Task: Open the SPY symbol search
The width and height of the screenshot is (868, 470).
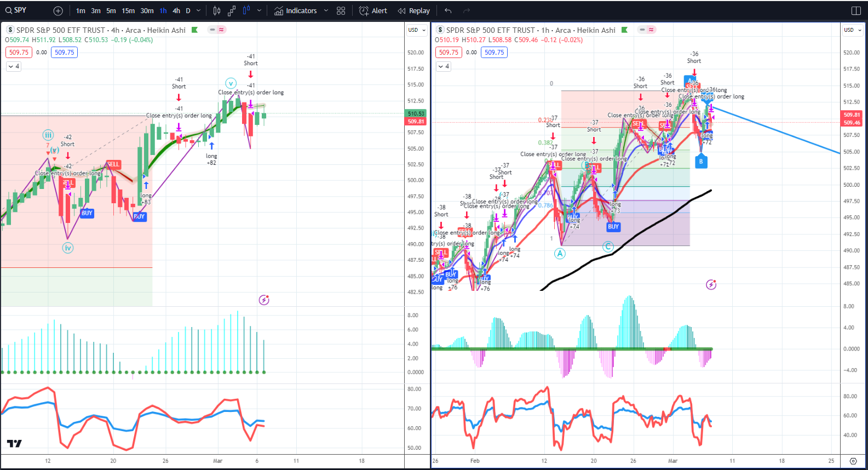Action: point(16,10)
